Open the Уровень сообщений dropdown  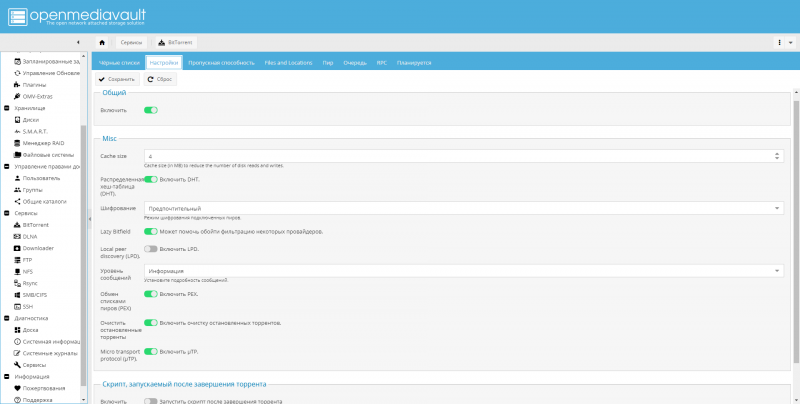click(464, 271)
